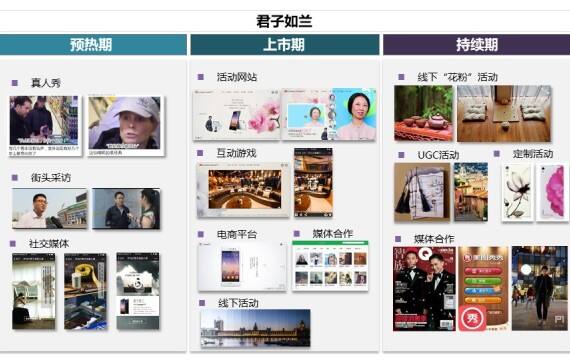The image size is (570, 360).
Task: Open interactive game desktop screenshot of lounge
Action: coord(243,190)
